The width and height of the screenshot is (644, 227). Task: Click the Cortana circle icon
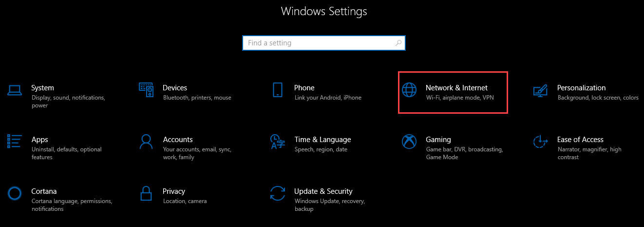[15, 193]
